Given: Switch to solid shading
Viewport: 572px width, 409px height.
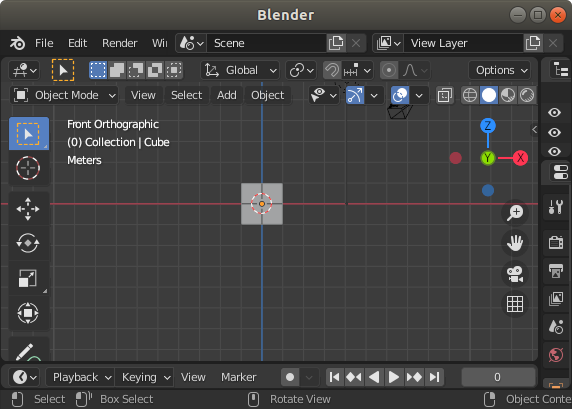Looking at the screenshot, I should 489,95.
